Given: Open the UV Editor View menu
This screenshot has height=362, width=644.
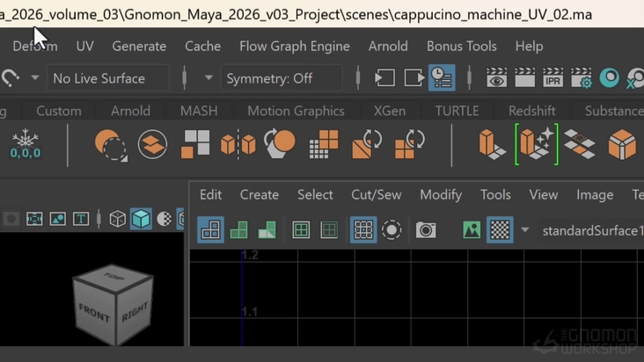Looking at the screenshot, I should (544, 195).
